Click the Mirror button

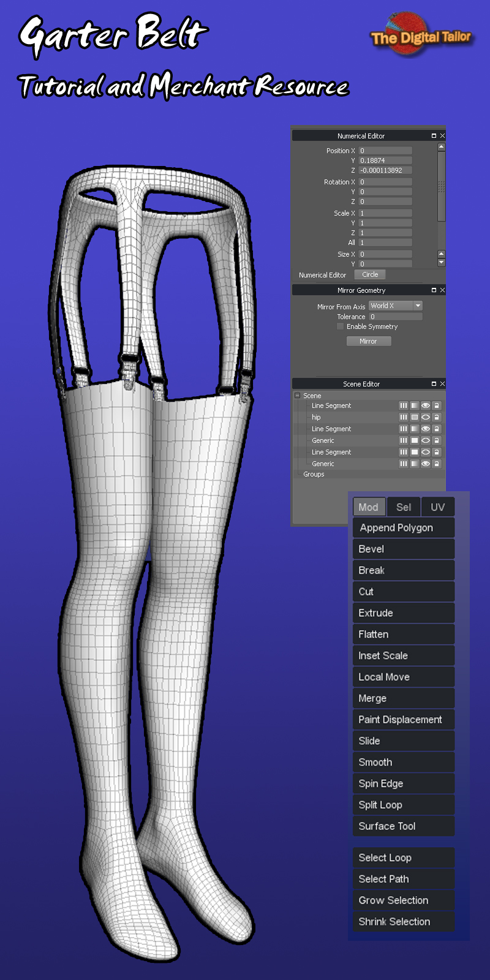point(368,341)
